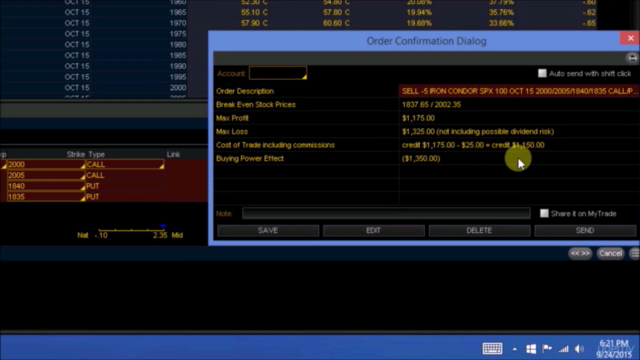Show hidden system tray icons

coord(514,349)
